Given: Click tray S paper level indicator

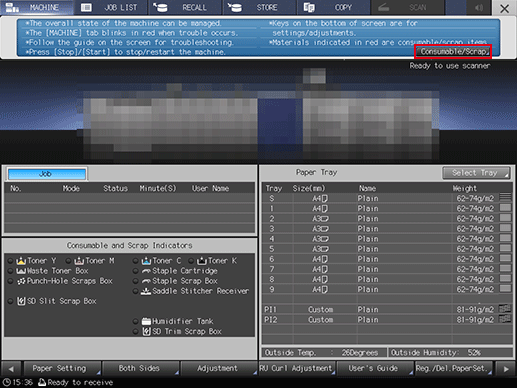Looking at the screenshot, I should pyautogui.click(x=505, y=197).
